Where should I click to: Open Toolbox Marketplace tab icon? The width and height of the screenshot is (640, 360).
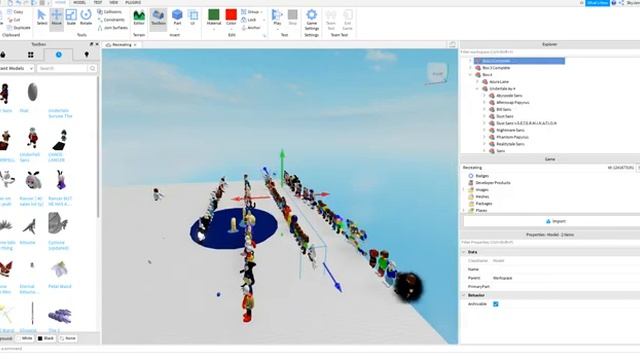tap(3, 55)
